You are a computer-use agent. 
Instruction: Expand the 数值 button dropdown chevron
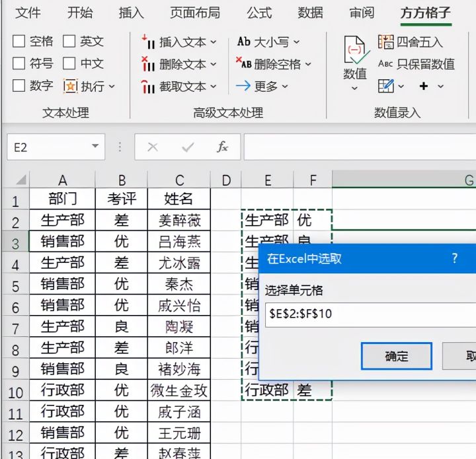354,88
